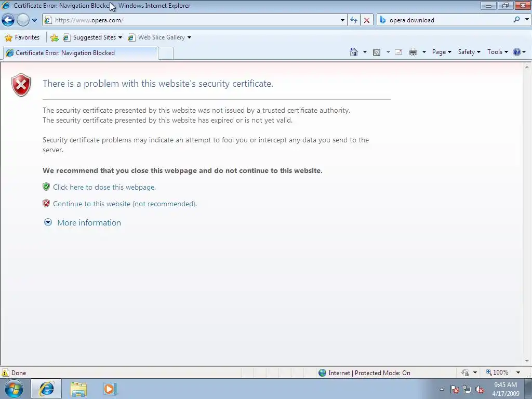Open the search provider dropdown arrow
The width and height of the screenshot is (532, 399).
(x=527, y=20)
